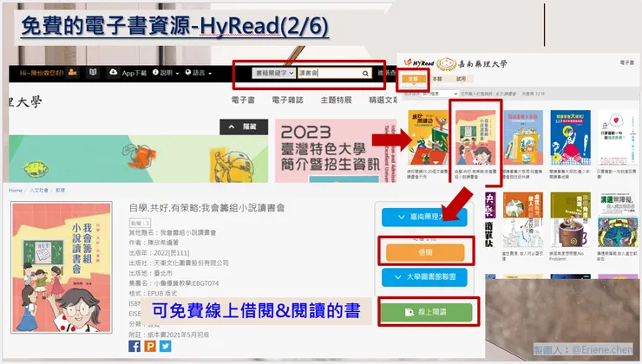
Task: Expand the 說明 help dropdown
Action: click(x=166, y=73)
